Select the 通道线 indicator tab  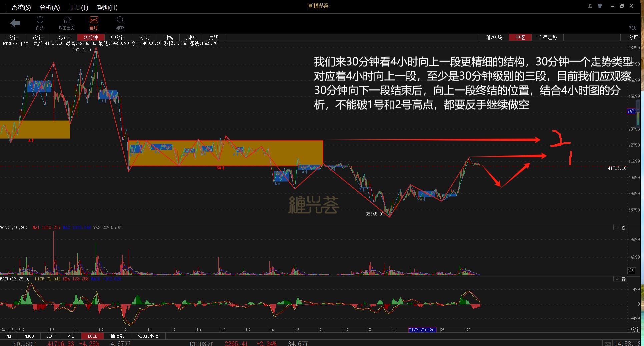pyautogui.click(x=118, y=336)
